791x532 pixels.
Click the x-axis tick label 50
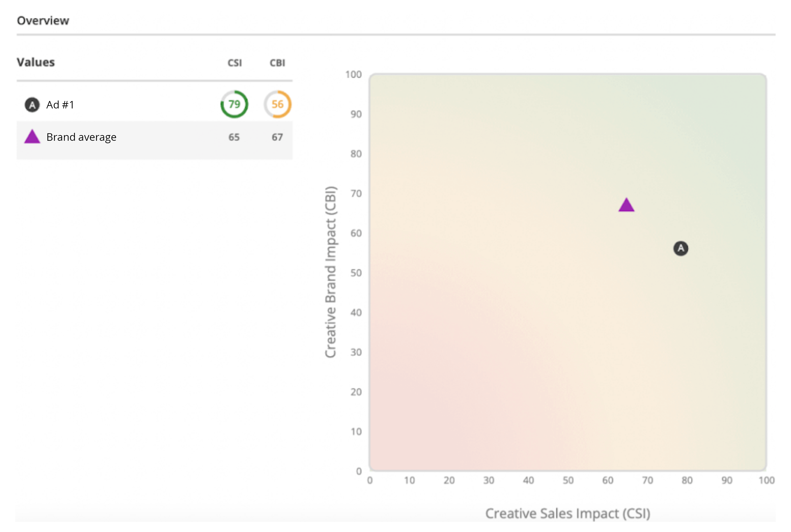tap(568, 480)
